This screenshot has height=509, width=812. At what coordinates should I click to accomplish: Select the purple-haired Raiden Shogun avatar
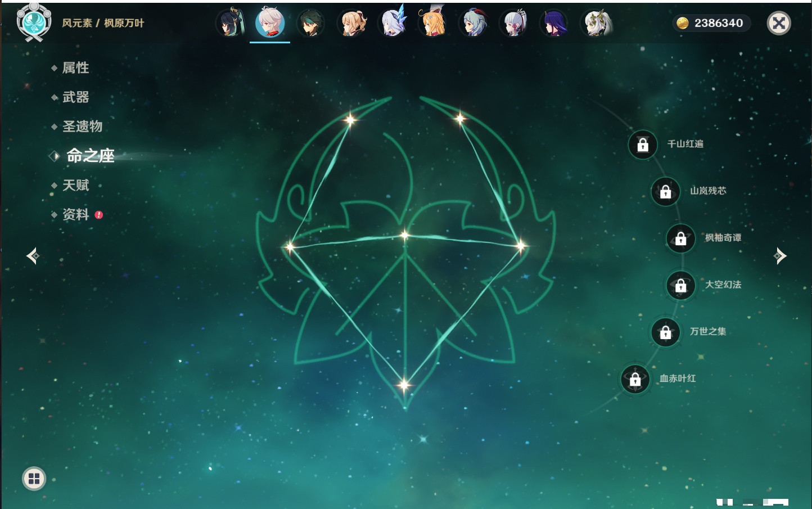coord(554,23)
